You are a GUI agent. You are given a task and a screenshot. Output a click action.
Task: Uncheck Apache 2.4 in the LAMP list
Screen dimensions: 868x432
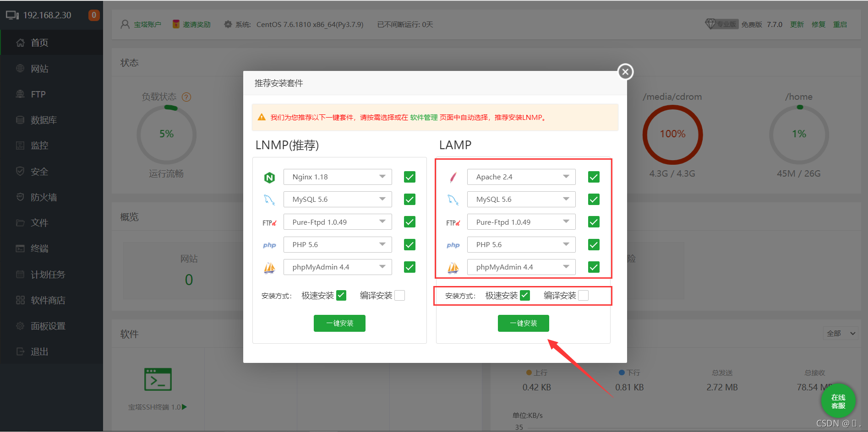(594, 177)
